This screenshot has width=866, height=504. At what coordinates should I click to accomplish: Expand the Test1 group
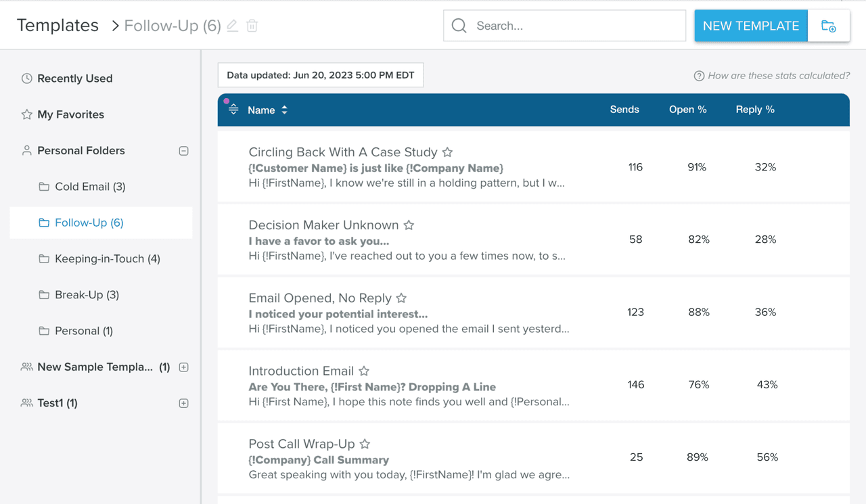pyautogui.click(x=183, y=403)
